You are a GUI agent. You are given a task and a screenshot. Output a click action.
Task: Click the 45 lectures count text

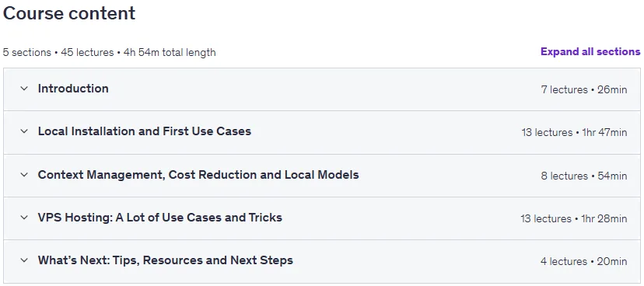click(87, 53)
